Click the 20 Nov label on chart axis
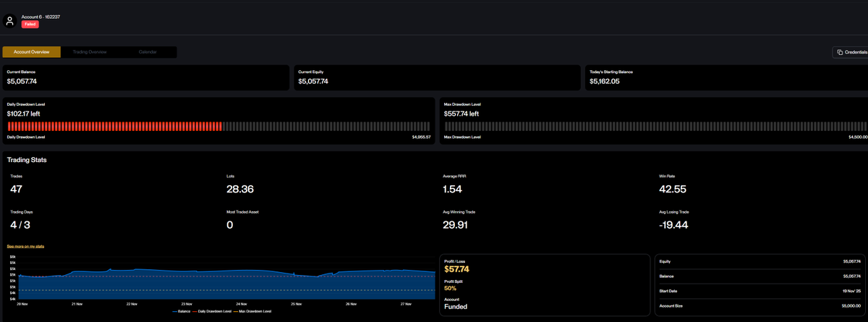This screenshot has width=868, height=322. [x=22, y=304]
